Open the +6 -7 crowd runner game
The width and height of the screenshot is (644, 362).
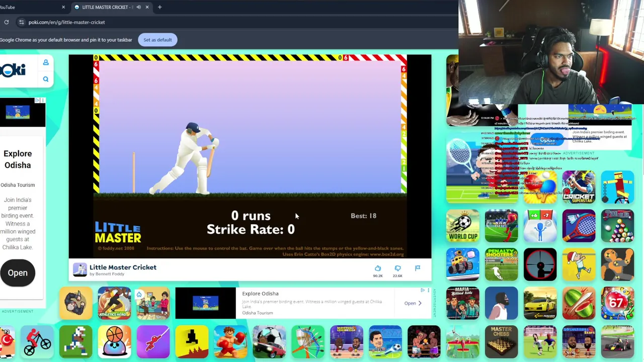tap(540, 226)
